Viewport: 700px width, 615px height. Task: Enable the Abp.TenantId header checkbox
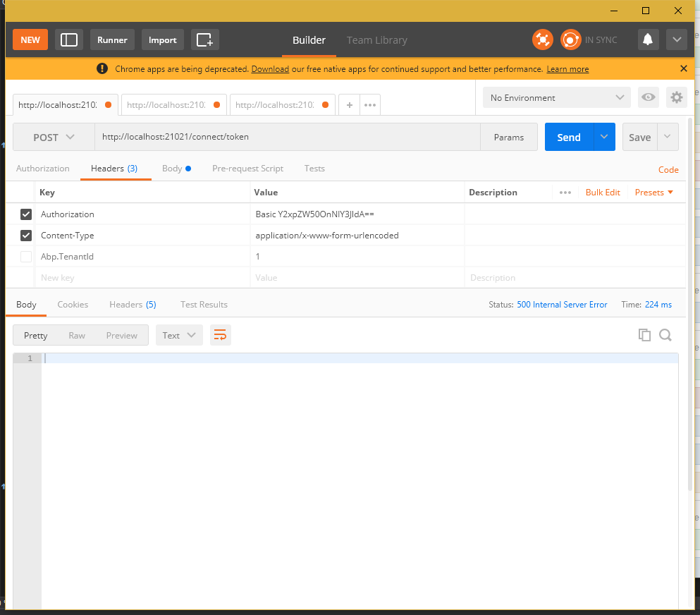click(26, 256)
